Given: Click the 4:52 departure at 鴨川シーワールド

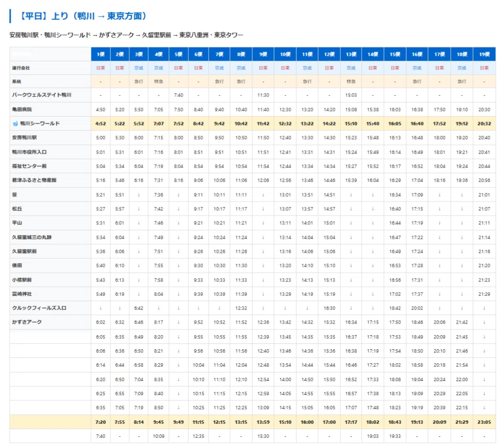Looking at the screenshot, I should coord(101,124).
